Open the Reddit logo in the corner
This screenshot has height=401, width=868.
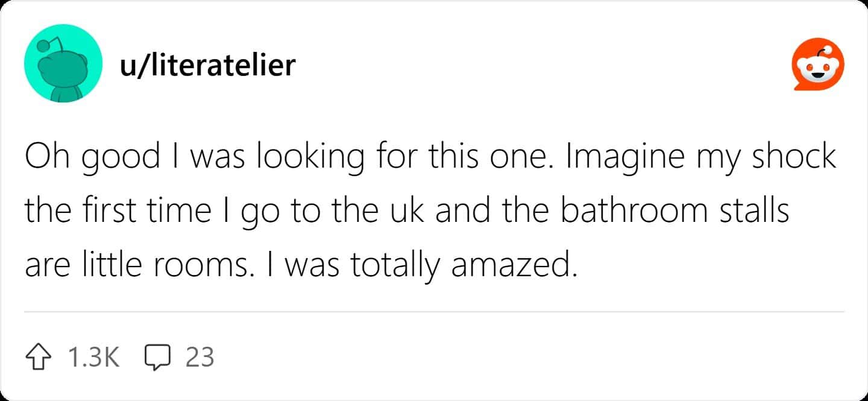pyautogui.click(x=817, y=63)
